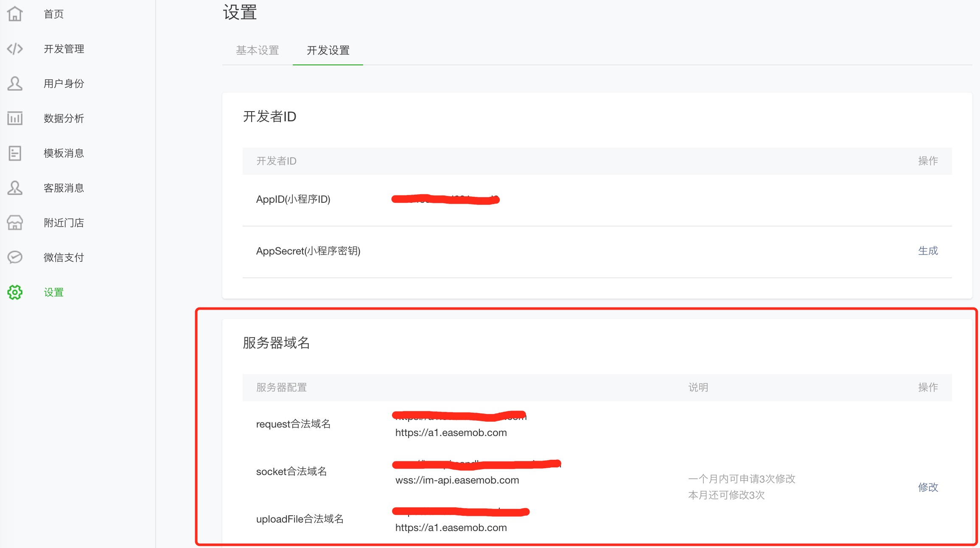Viewport: 980px width, 548px height.
Task: Open 附近门店 menu item
Action: tap(64, 223)
